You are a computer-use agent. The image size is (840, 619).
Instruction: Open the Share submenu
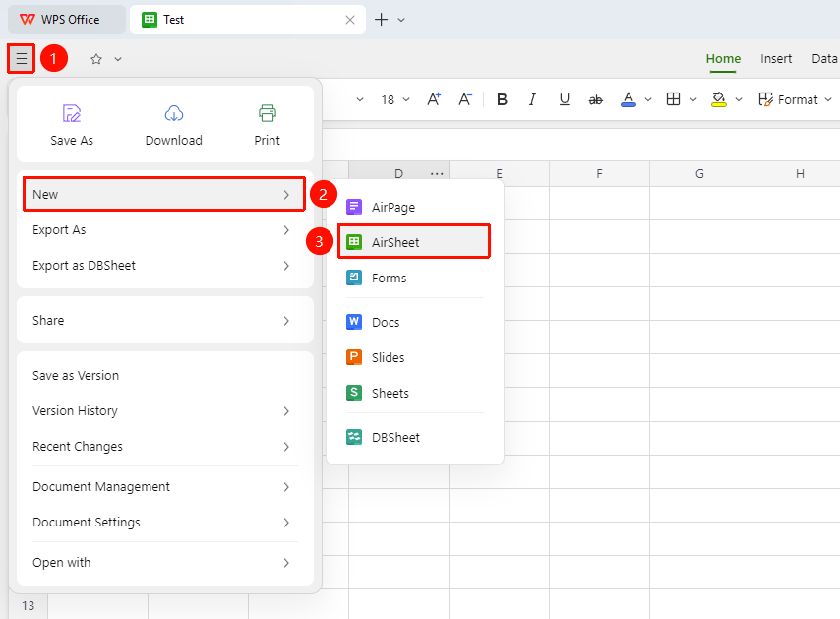[164, 321]
